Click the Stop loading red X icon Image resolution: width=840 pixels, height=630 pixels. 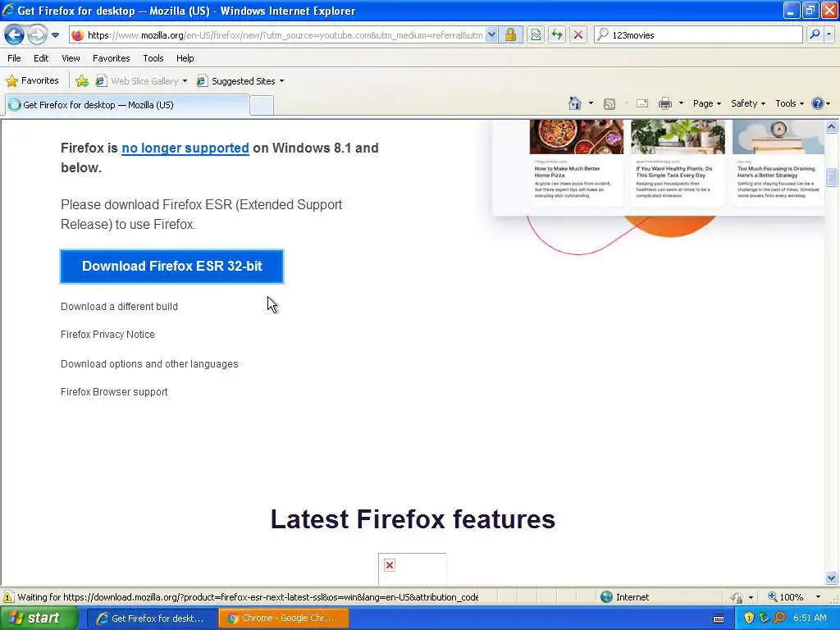tap(578, 35)
